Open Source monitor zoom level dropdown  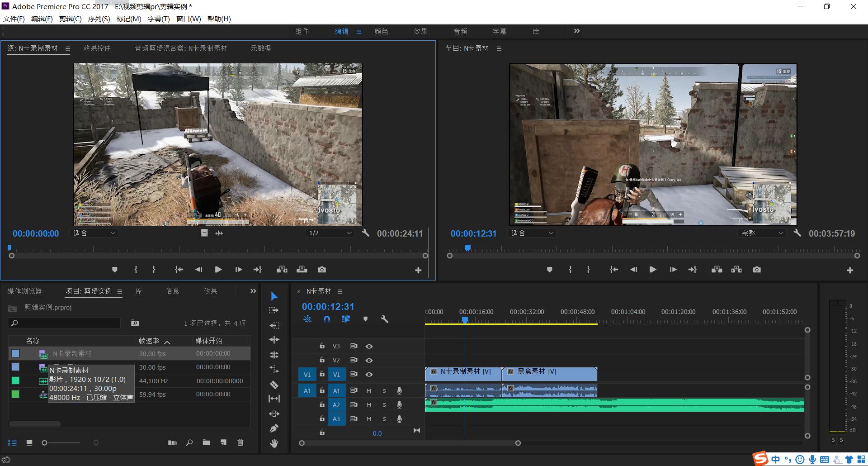tap(94, 233)
